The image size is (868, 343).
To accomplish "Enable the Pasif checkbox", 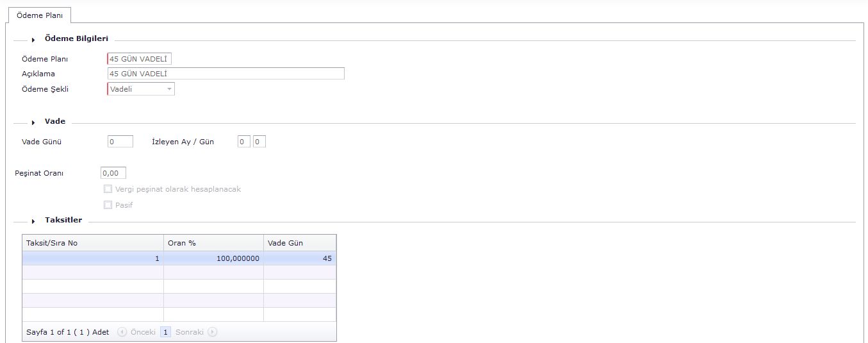I will click(108, 205).
